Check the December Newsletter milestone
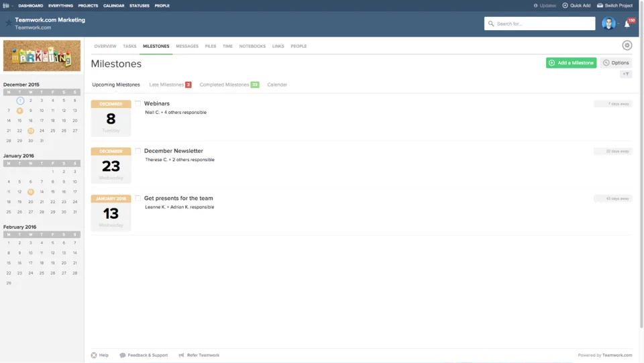The height and width of the screenshot is (363, 644). click(138, 151)
